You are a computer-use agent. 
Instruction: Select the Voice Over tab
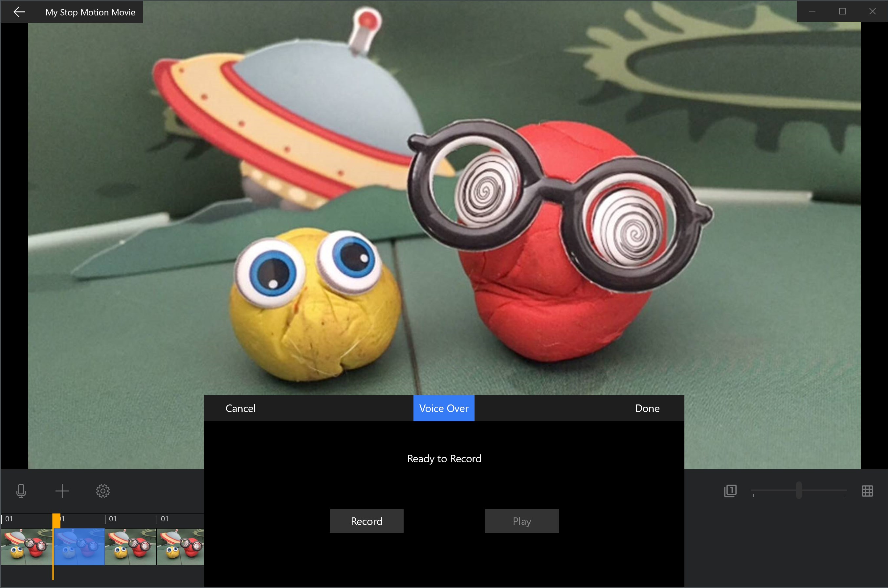point(444,408)
